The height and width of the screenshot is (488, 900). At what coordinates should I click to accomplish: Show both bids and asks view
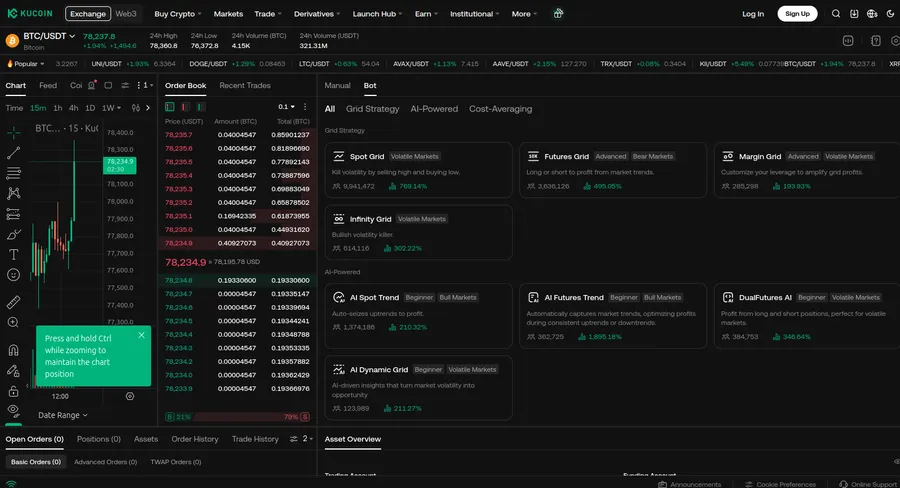pyautogui.click(x=170, y=107)
